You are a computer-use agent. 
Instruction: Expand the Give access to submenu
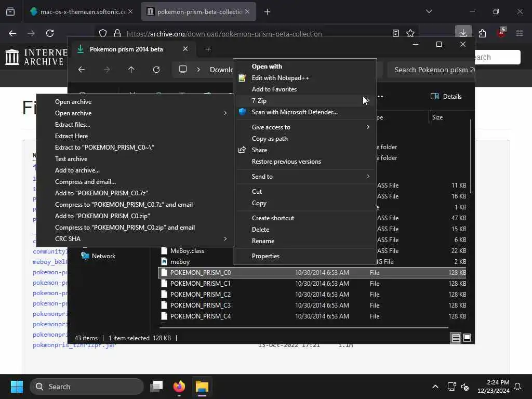(x=305, y=127)
